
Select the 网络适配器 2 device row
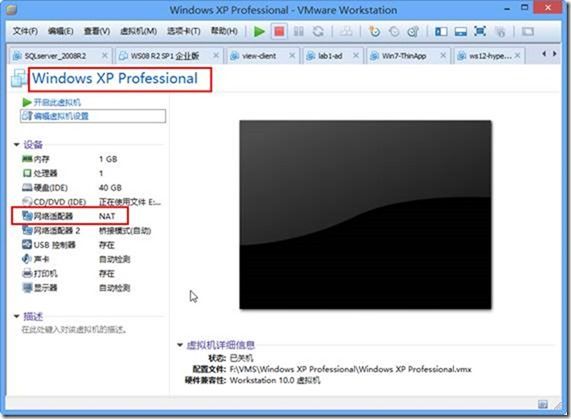[x=92, y=230]
